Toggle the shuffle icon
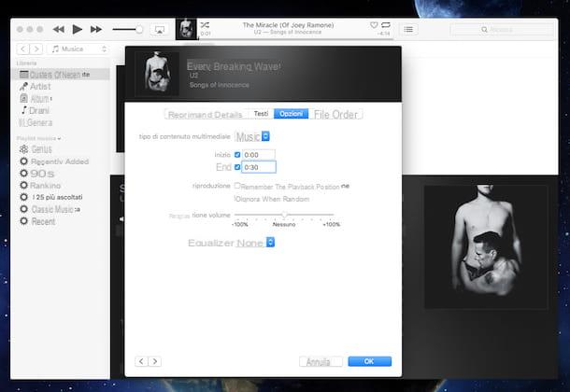This screenshot has height=392, width=570. pyautogui.click(x=205, y=25)
